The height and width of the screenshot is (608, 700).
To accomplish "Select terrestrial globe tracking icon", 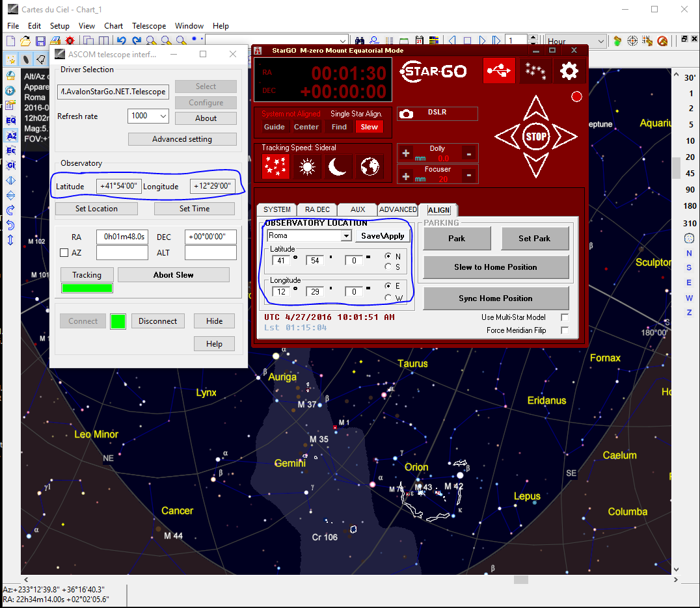I will (370, 166).
